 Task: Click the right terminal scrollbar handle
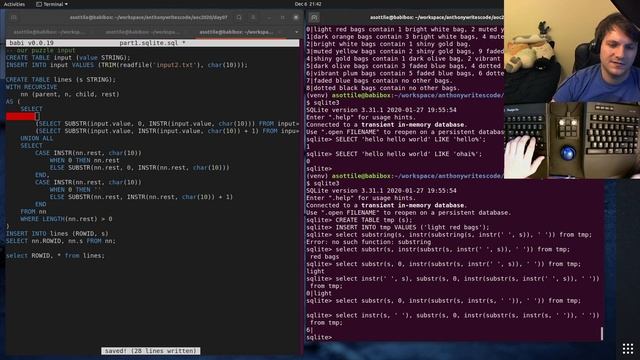(x=602, y=333)
